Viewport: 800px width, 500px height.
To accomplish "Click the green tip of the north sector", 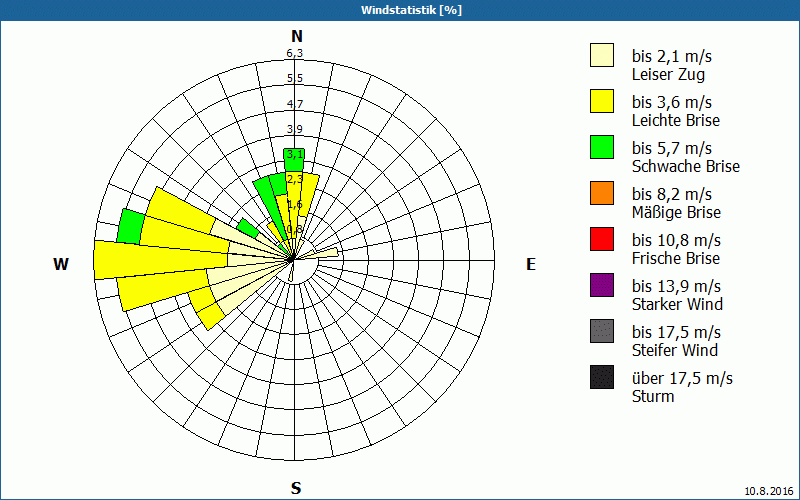I will tap(294, 160).
